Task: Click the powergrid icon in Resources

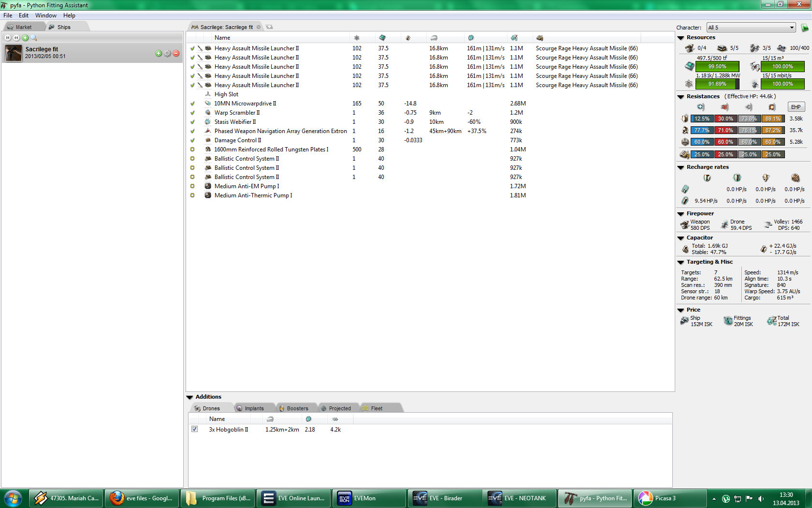Action: click(x=689, y=84)
